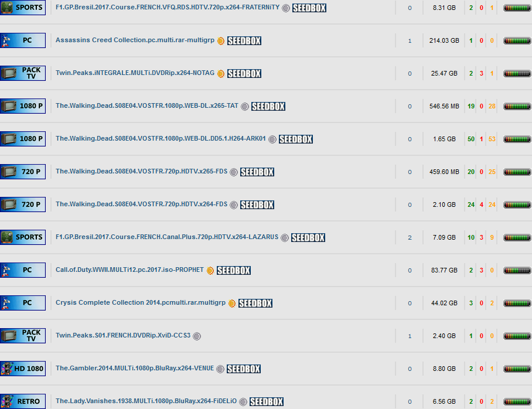
Task: Open the F1.GP.Bresil Canal.Plus LAZARUS link
Action: pyautogui.click(x=167, y=237)
